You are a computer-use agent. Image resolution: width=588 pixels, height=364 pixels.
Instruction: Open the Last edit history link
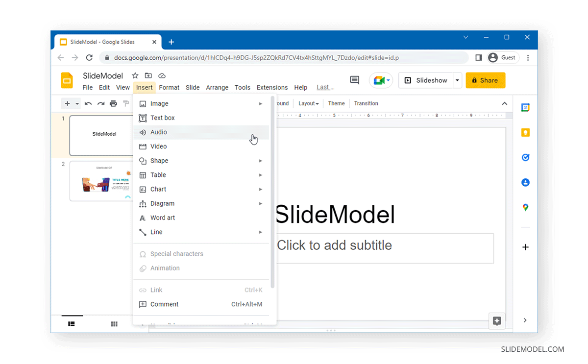point(325,87)
